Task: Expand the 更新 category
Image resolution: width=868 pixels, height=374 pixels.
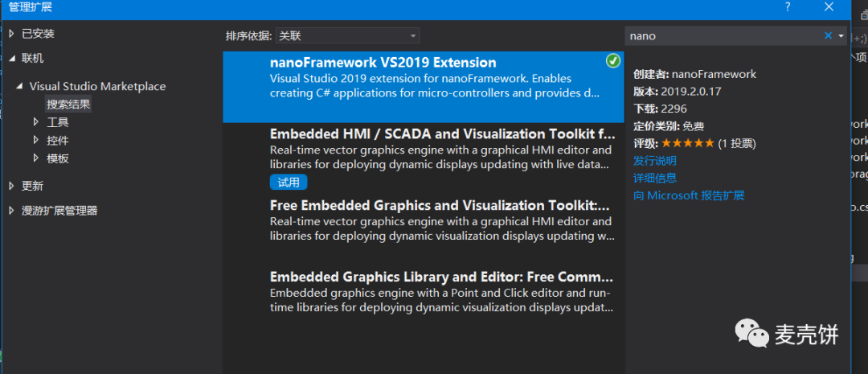Action: 12,186
